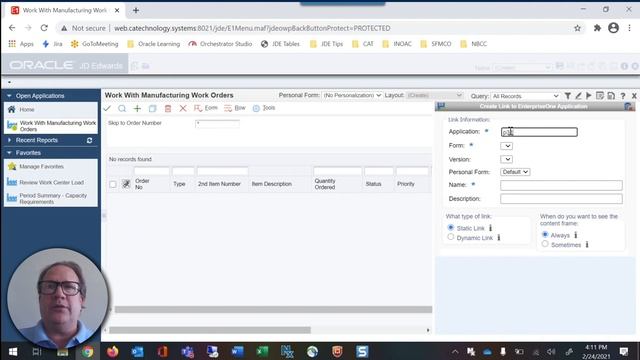Click the Select checkmark toolbar icon
640x360 pixels.
point(107,109)
